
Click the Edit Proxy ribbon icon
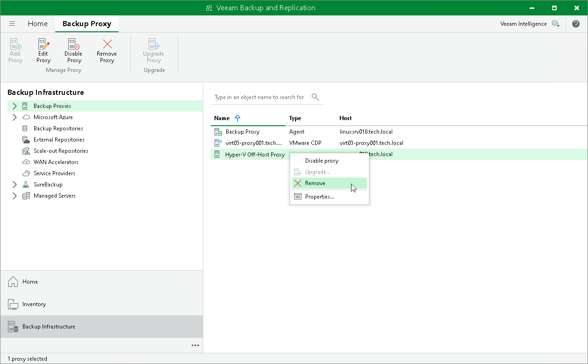click(x=43, y=44)
